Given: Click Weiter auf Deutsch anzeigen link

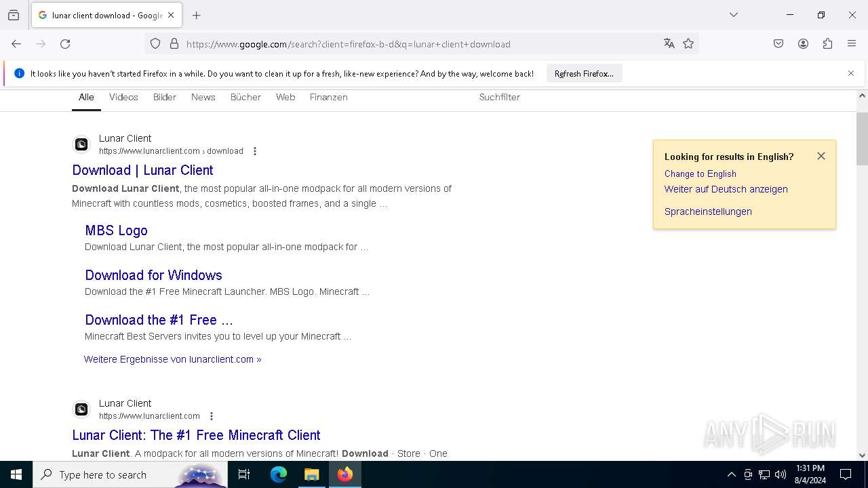Looking at the screenshot, I should (x=726, y=189).
